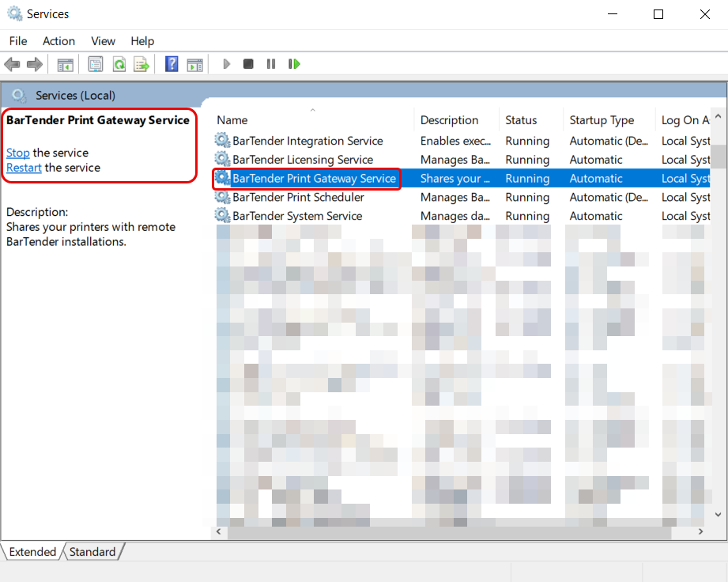Click the Stop link to stop the service
This screenshot has height=582, width=728.
pyautogui.click(x=17, y=153)
